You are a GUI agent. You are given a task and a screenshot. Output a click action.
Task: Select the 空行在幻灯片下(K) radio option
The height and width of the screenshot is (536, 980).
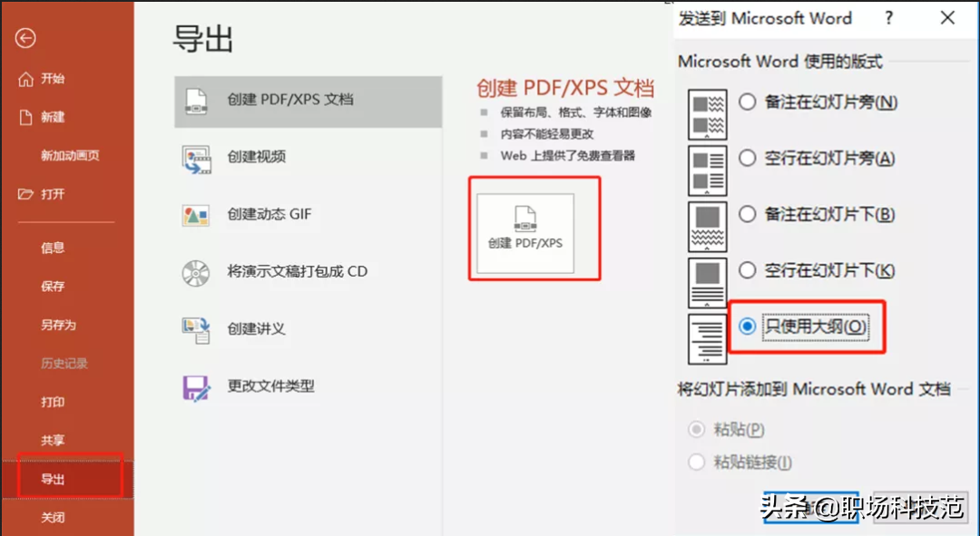[748, 270]
